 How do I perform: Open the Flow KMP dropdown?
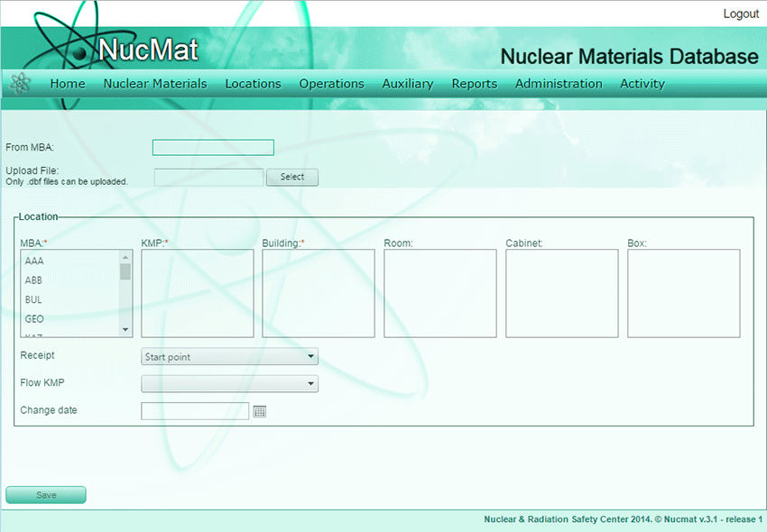click(229, 384)
